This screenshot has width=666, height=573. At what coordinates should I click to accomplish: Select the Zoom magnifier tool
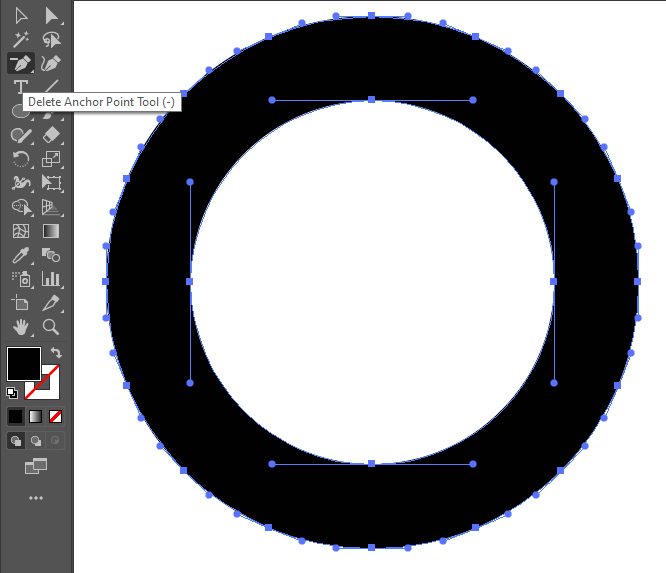[51, 327]
